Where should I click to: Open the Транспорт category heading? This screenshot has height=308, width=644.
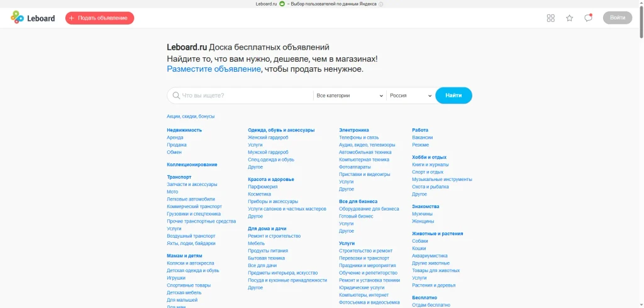click(x=179, y=177)
